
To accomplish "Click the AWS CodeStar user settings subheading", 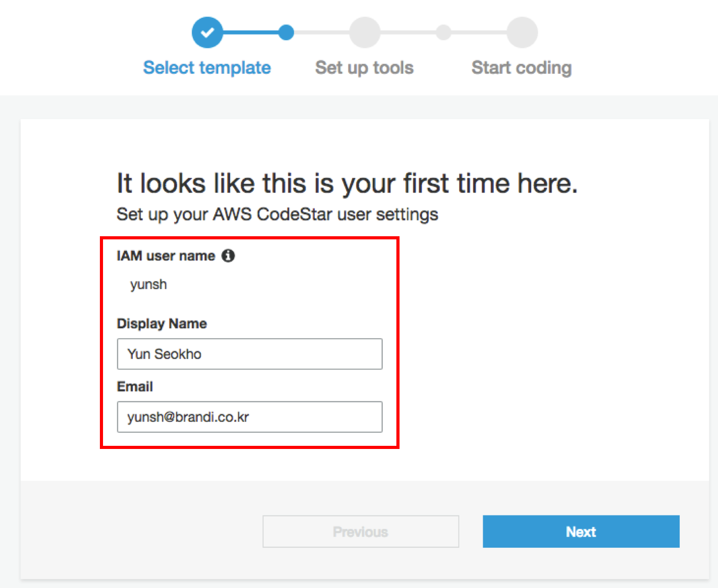I will 277,214.
